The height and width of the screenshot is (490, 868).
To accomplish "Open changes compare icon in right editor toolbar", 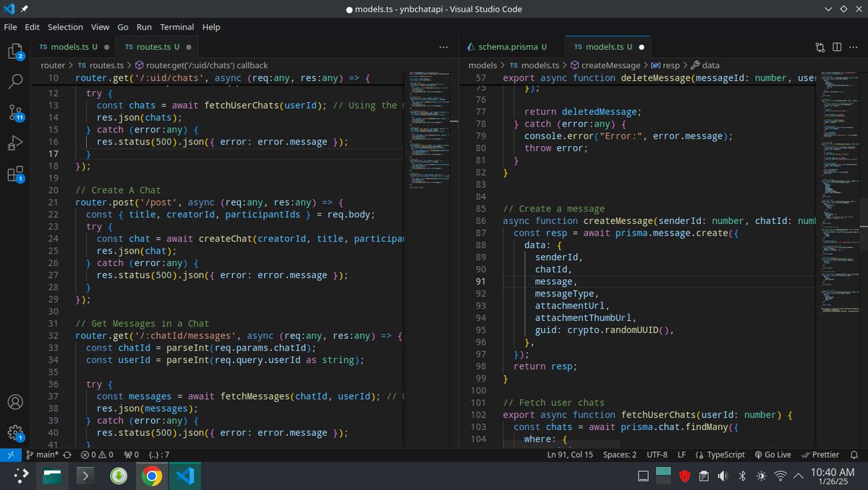I will [x=820, y=47].
